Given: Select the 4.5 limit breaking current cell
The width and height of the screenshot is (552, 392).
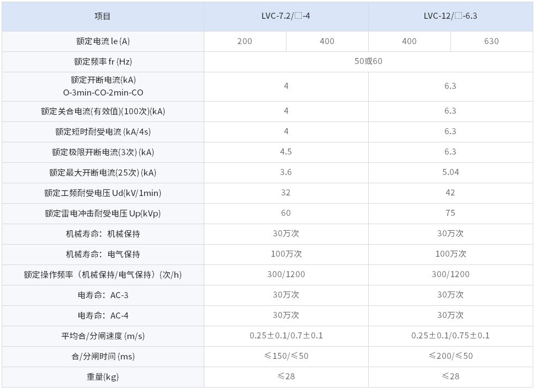Looking at the screenshot, I should [285, 152].
